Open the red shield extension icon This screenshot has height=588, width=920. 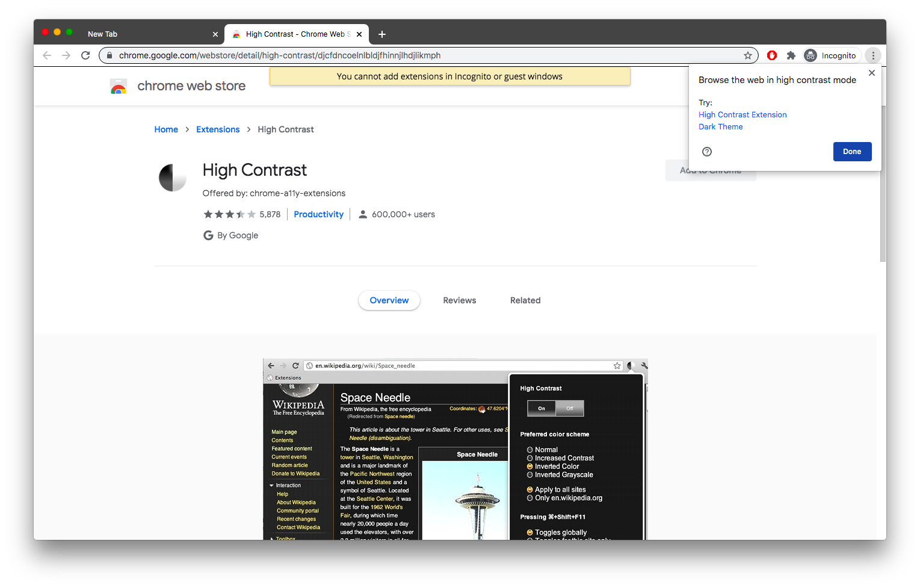(x=772, y=55)
